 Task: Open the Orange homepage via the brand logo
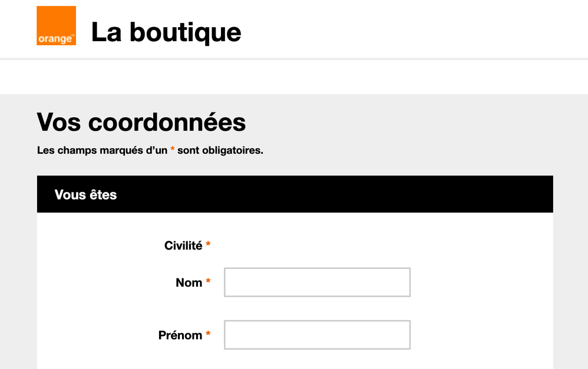coord(56,26)
